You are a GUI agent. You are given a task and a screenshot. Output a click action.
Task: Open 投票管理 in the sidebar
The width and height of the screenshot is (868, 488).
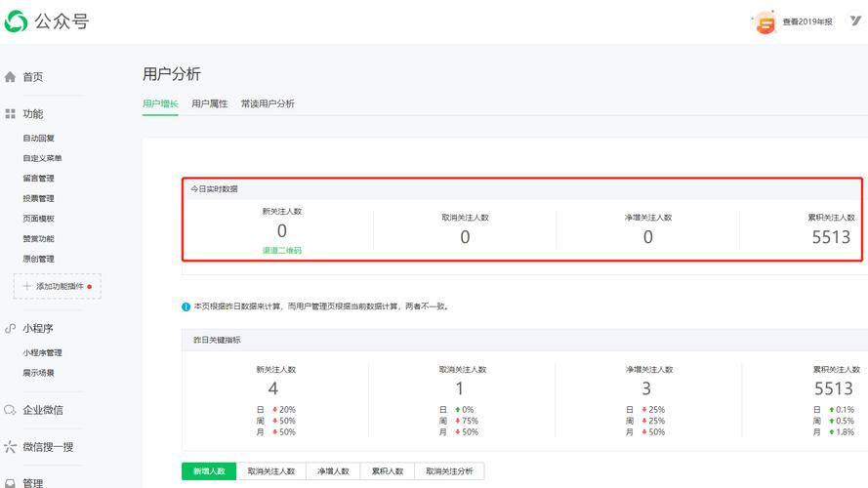[39, 198]
